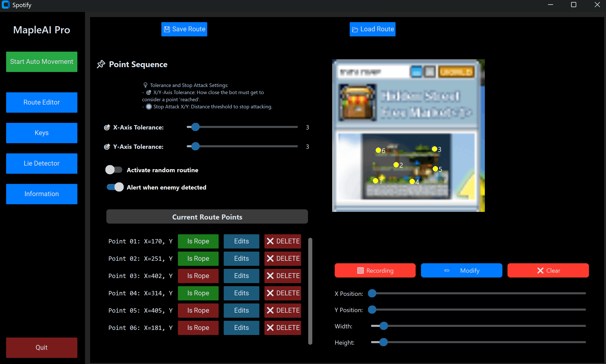Click the Save Route floppy disk icon
Screen dimensions: 606x364
(x=167, y=29)
